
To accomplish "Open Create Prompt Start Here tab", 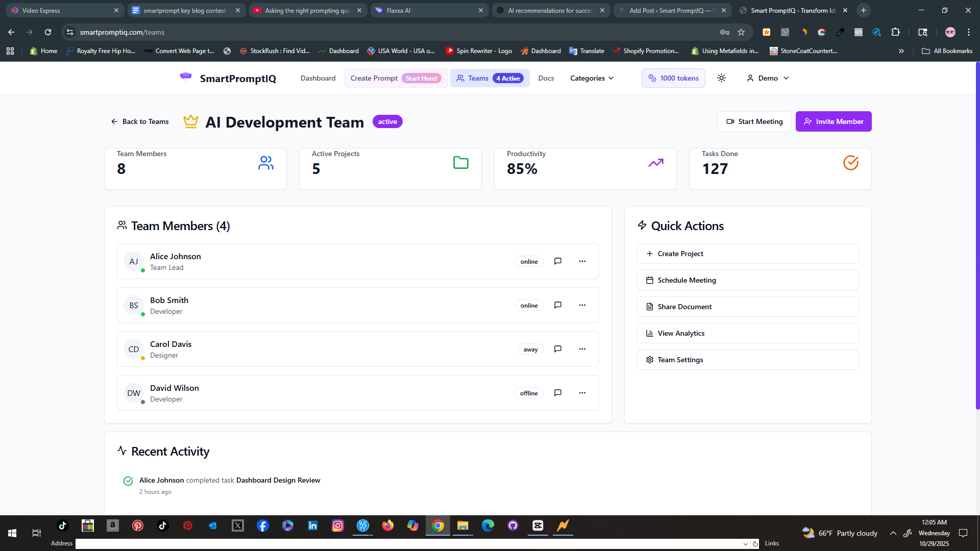I will tap(396, 78).
